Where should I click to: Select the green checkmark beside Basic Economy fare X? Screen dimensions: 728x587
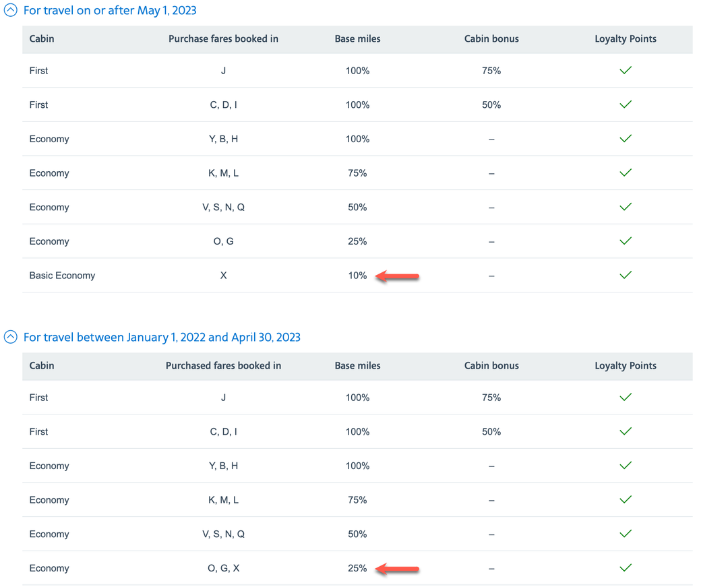[625, 275]
